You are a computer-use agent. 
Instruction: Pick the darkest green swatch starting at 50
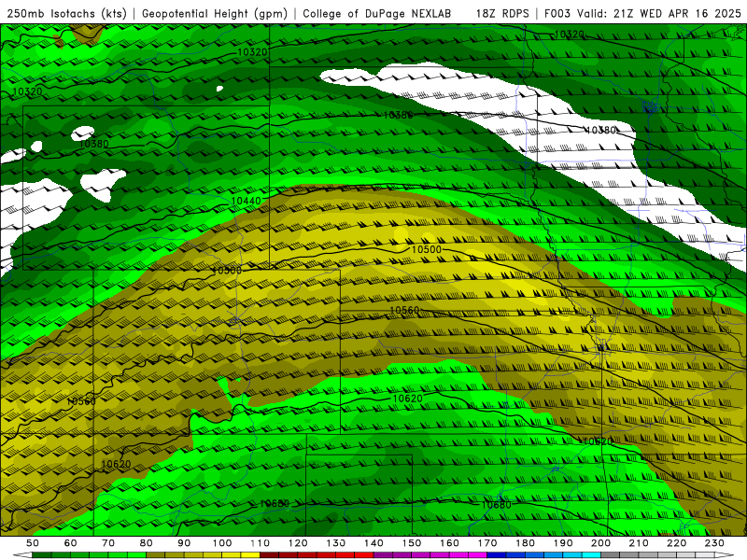(41, 555)
